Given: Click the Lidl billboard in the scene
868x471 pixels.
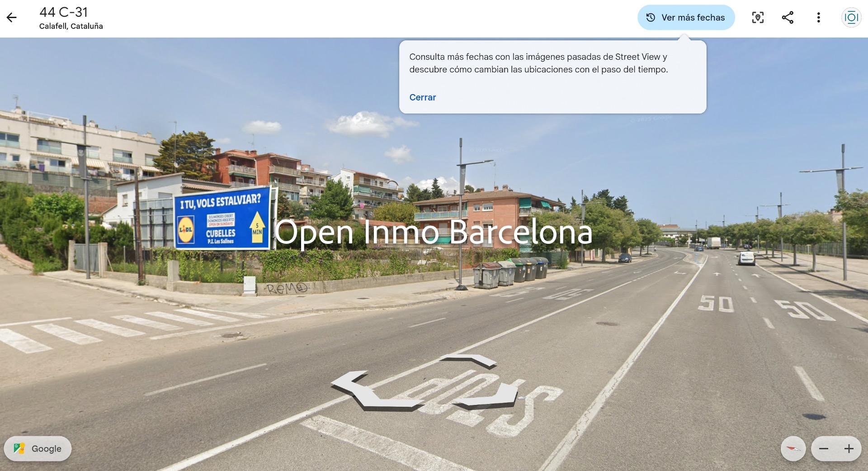Looking at the screenshot, I should pyautogui.click(x=222, y=218).
